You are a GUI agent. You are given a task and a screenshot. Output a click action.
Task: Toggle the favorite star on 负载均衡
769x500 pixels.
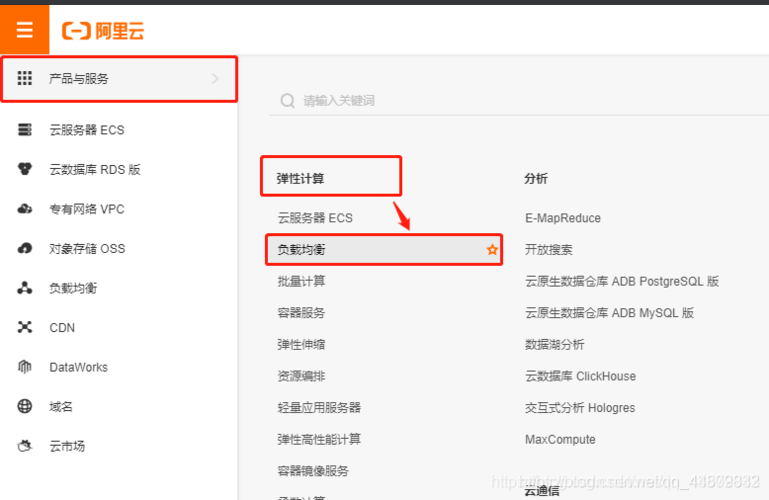click(x=492, y=250)
